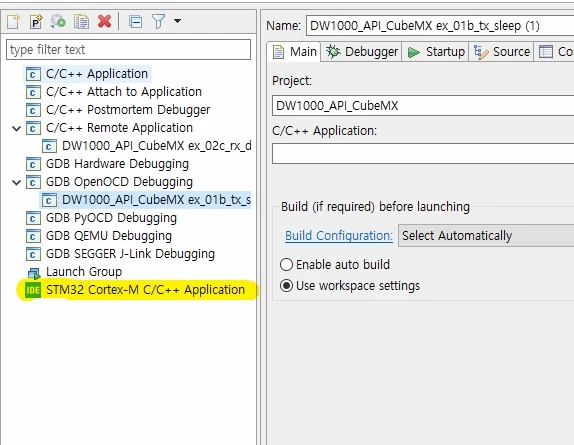Switch to the Debugger tab
The image size is (574, 445).
(x=362, y=52)
